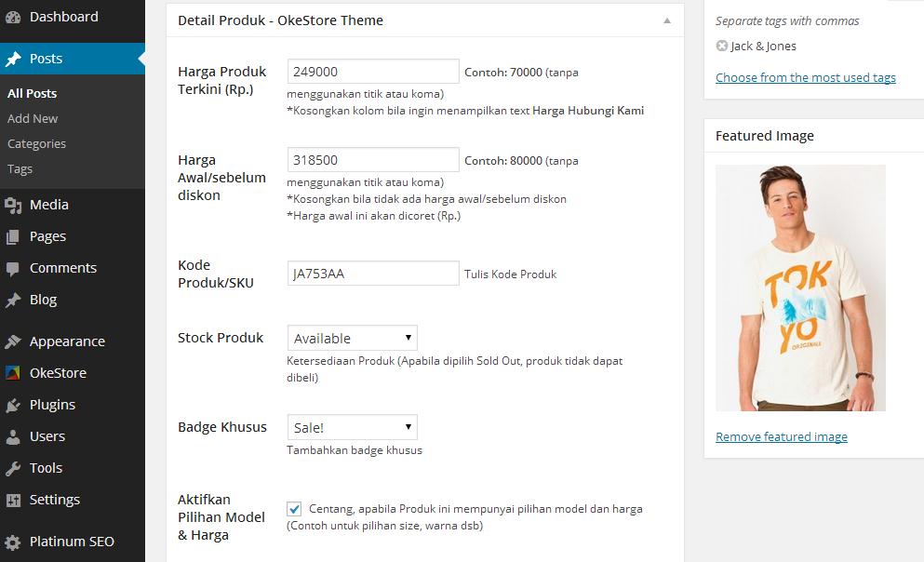The width and height of the screenshot is (924, 562).
Task: Remove the Jack & Jones tag
Action: click(x=721, y=46)
